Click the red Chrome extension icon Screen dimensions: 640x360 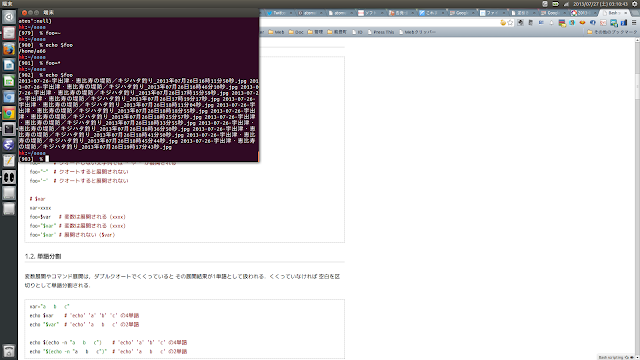point(582,23)
